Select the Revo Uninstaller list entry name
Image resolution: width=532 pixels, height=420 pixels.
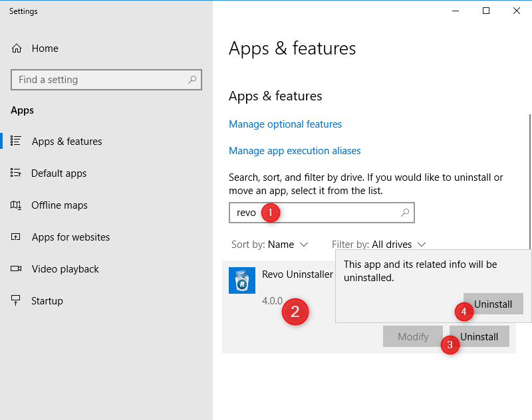pos(297,274)
